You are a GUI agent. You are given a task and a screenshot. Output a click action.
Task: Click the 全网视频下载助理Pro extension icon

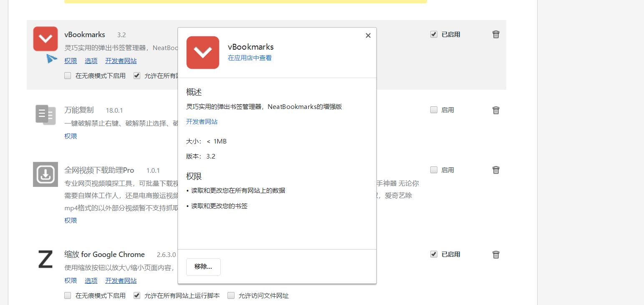click(x=45, y=174)
